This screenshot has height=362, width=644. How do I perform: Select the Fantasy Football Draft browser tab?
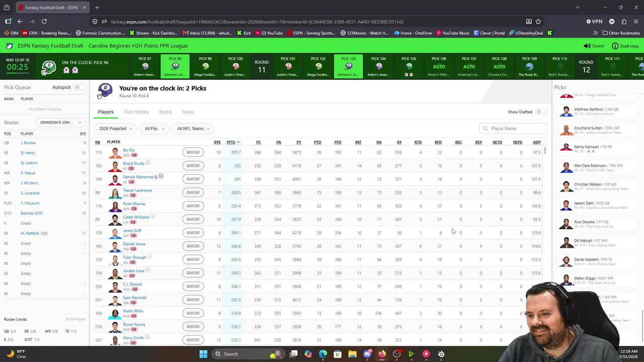[52, 8]
